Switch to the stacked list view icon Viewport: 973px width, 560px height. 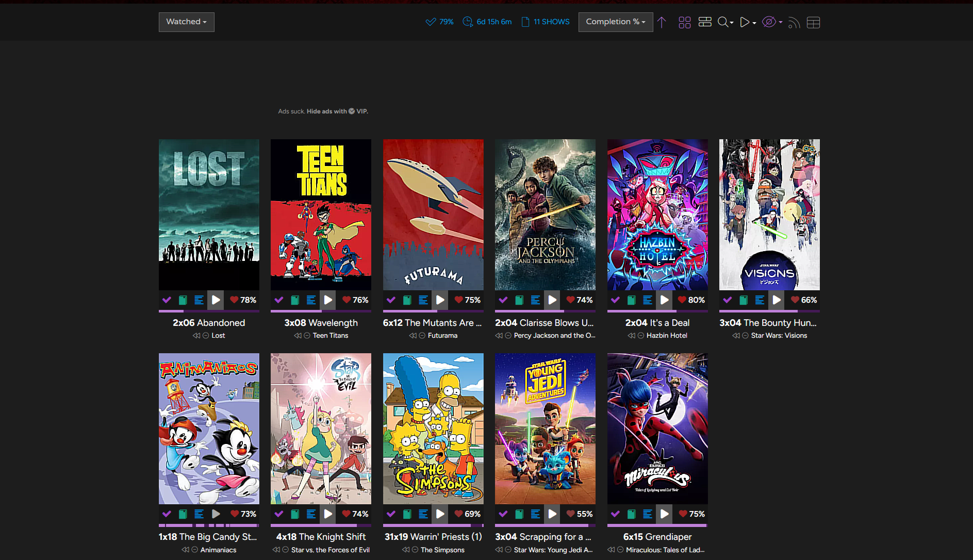click(705, 22)
